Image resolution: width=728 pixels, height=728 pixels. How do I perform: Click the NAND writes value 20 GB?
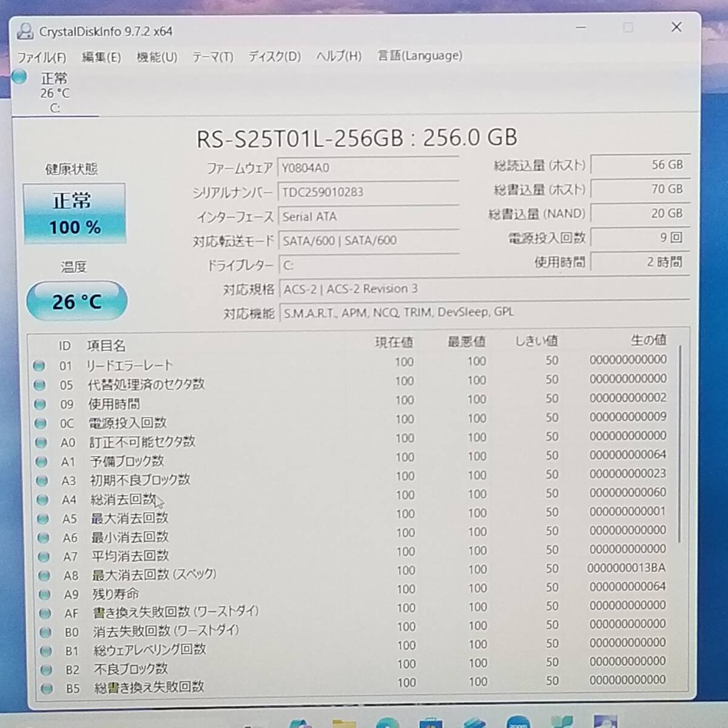[x=641, y=213]
